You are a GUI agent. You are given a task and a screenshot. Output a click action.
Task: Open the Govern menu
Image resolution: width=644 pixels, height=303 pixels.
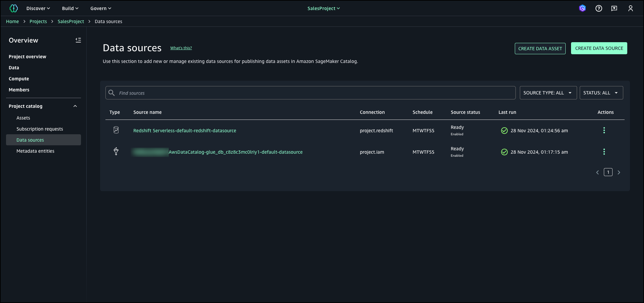pos(101,8)
